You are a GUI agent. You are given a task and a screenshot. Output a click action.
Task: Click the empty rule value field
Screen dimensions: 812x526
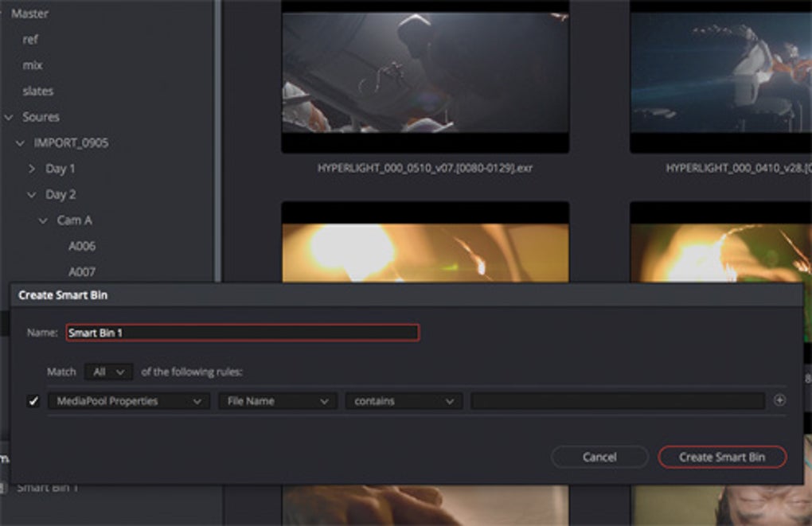[617, 401]
